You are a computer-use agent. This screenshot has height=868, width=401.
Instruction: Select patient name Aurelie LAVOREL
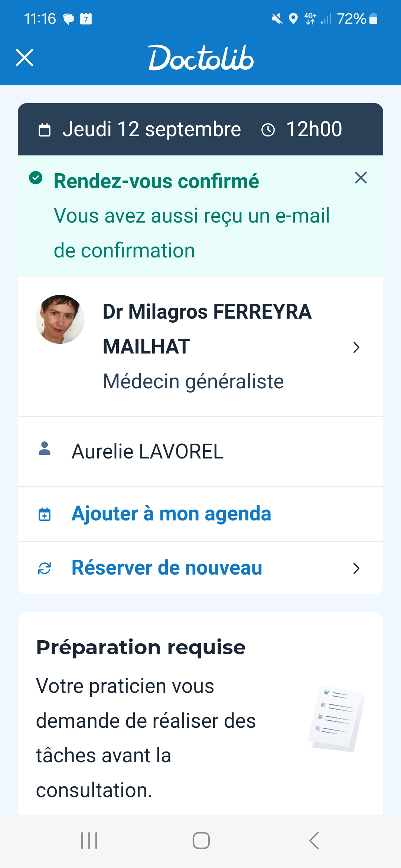(x=147, y=451)
